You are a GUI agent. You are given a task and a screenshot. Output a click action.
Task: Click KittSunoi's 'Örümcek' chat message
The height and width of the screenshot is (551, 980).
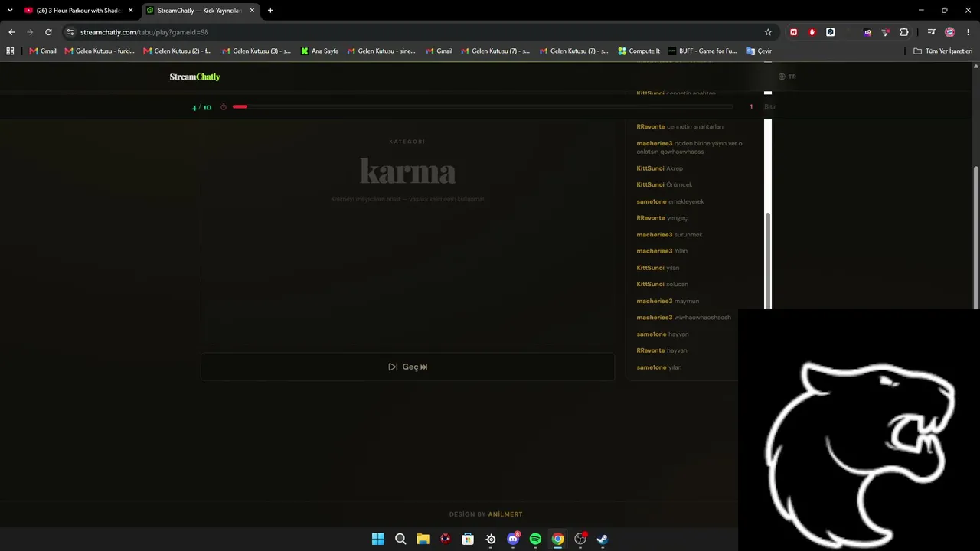coord(665,184)
